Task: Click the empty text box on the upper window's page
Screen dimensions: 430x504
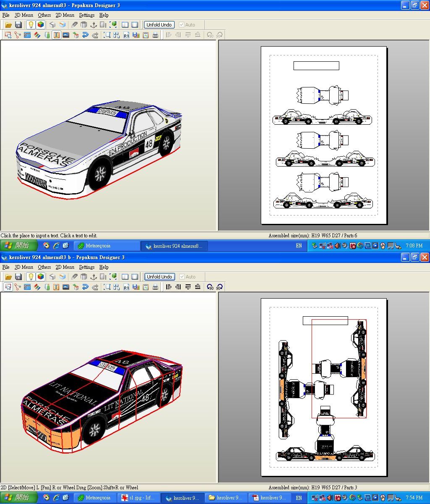Action: [316, 66]
